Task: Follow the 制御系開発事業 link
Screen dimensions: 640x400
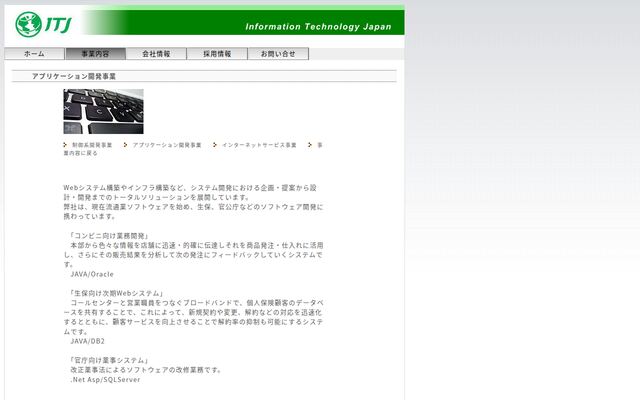Action: click(92, 145)
